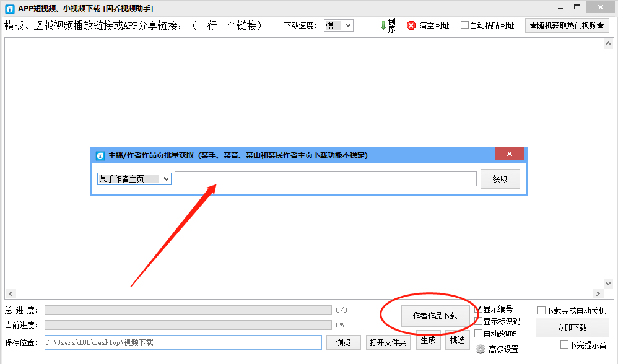Open 高级设置 via the gear icon
618x364 pixels.
tap(480, 349)
